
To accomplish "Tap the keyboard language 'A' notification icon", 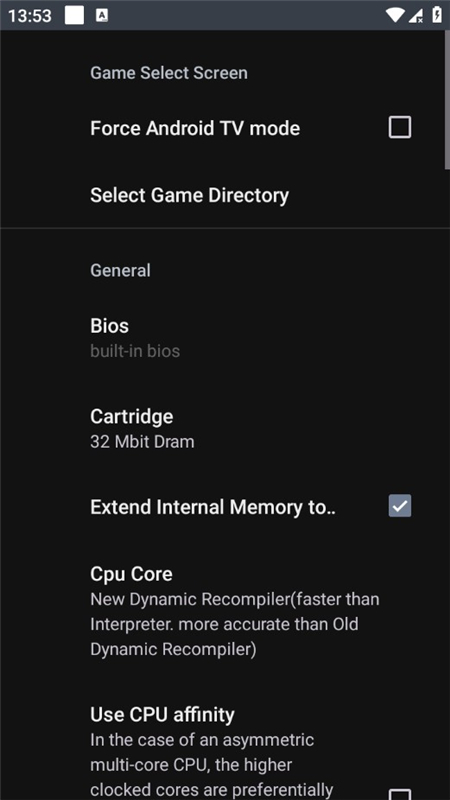I will point(102,15).
